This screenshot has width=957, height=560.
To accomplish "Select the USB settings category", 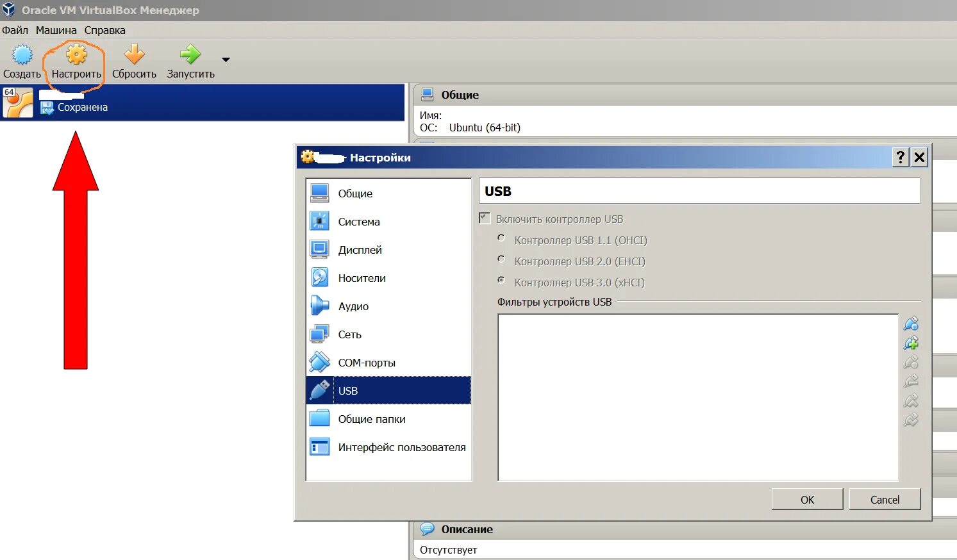I will pos(388,391).
